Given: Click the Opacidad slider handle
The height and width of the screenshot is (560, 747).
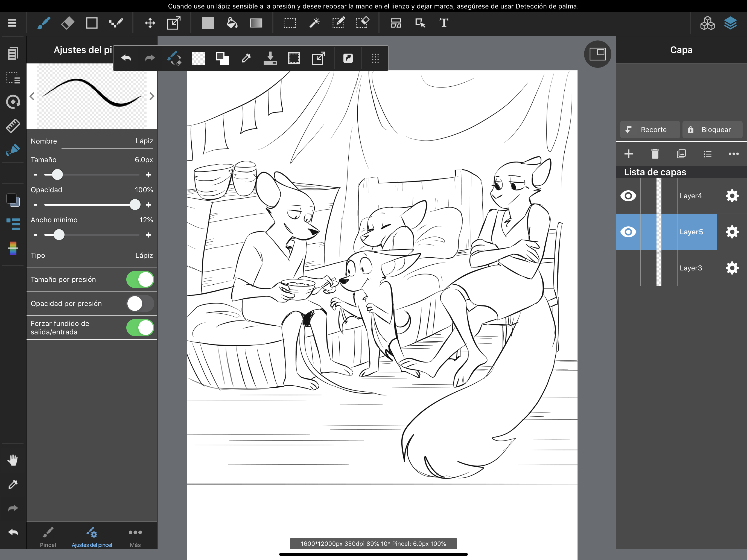Looking at the screenshot, I should pyautogui.click(x=135, y=205).
